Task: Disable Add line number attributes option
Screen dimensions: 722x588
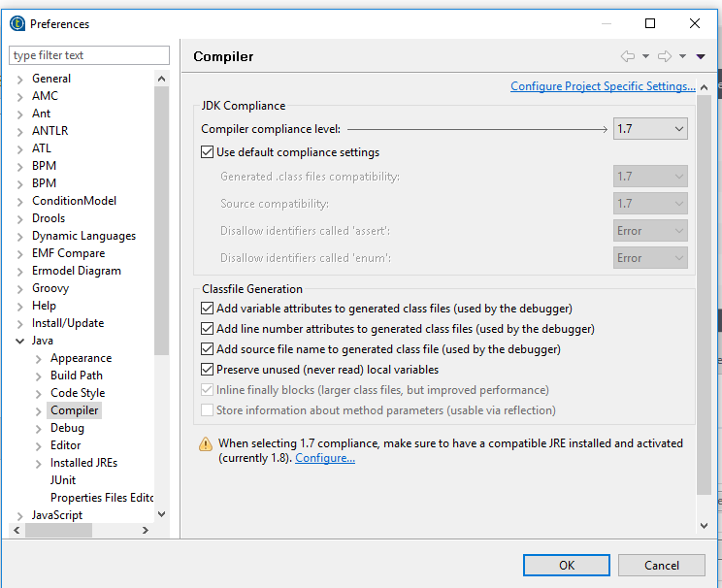Action: (207, 329)
